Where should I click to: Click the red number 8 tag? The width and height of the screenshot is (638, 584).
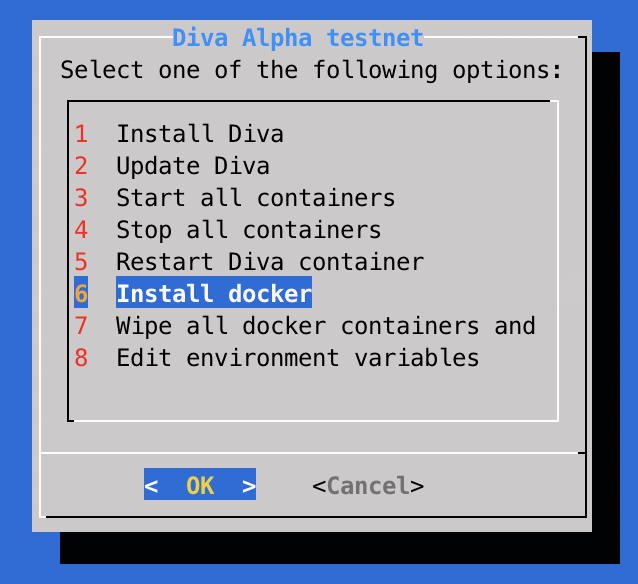81,358
